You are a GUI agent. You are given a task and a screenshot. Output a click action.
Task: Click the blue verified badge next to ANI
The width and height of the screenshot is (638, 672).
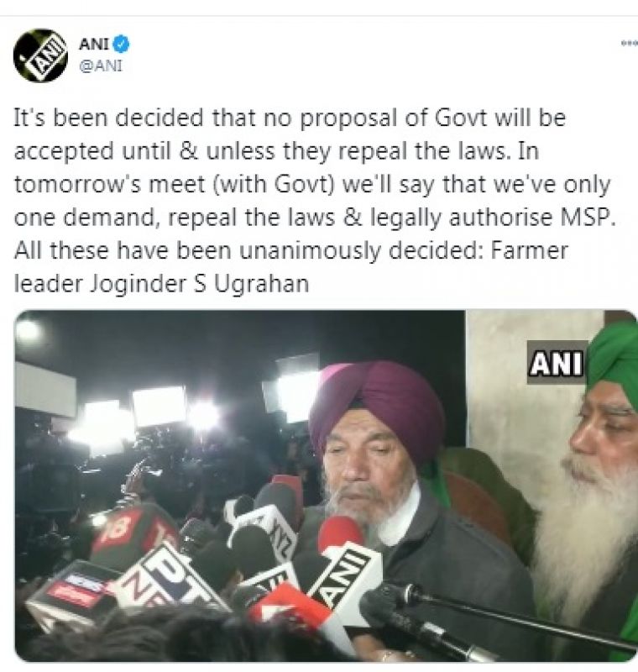(x=121, y=45)
